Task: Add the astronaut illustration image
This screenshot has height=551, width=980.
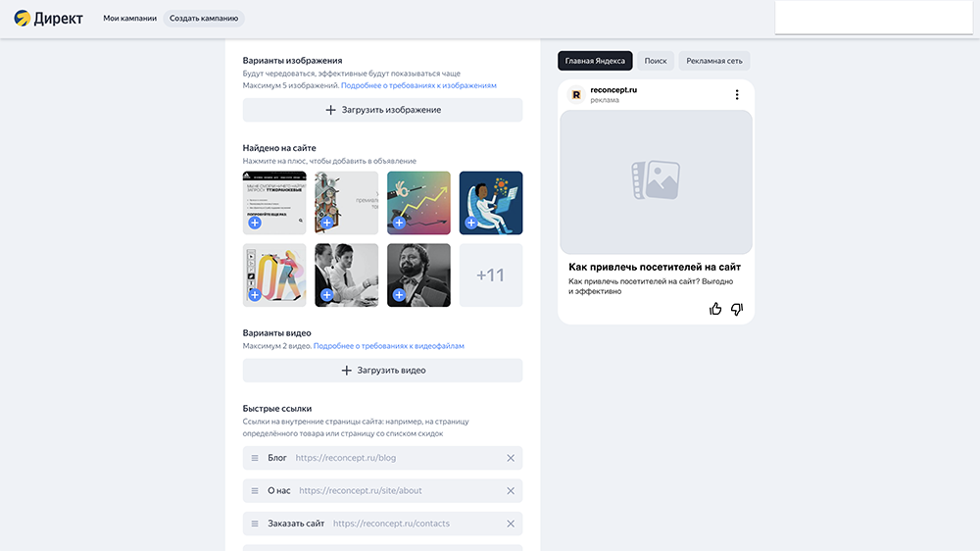Action: [x=471, y=224]
